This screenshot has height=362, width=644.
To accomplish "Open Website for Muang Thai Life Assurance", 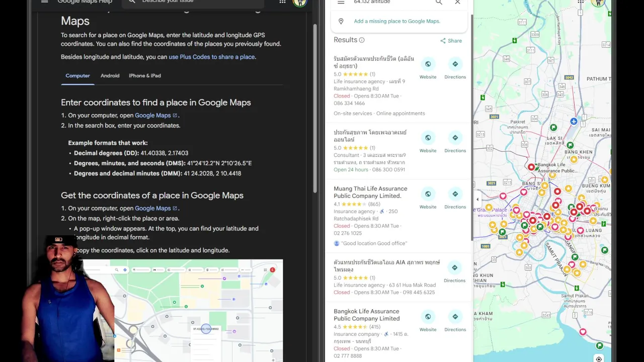I will pos(428,194).
